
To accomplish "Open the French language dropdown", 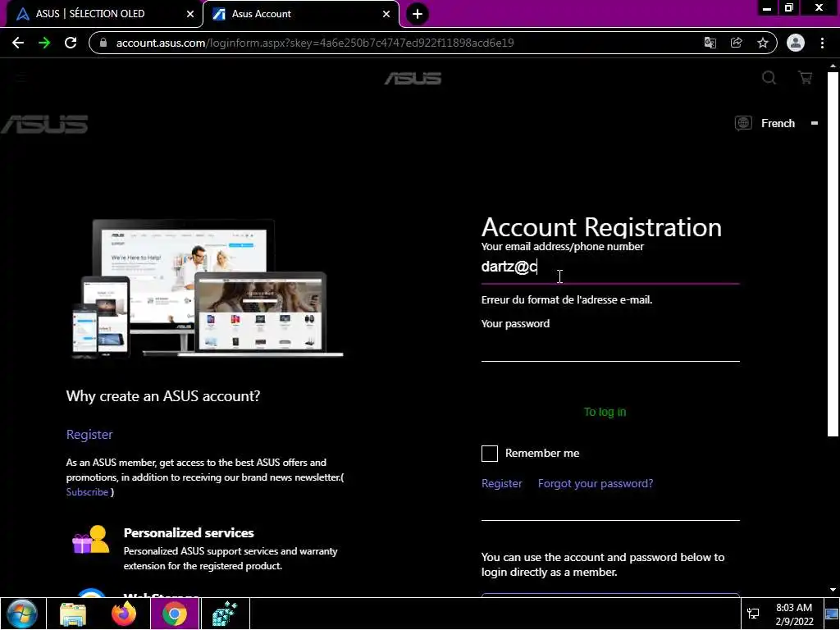I will (x=778, y=123).
